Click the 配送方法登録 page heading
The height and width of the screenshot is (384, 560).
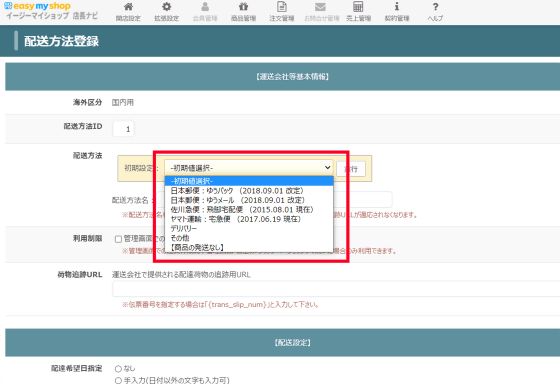61,41
